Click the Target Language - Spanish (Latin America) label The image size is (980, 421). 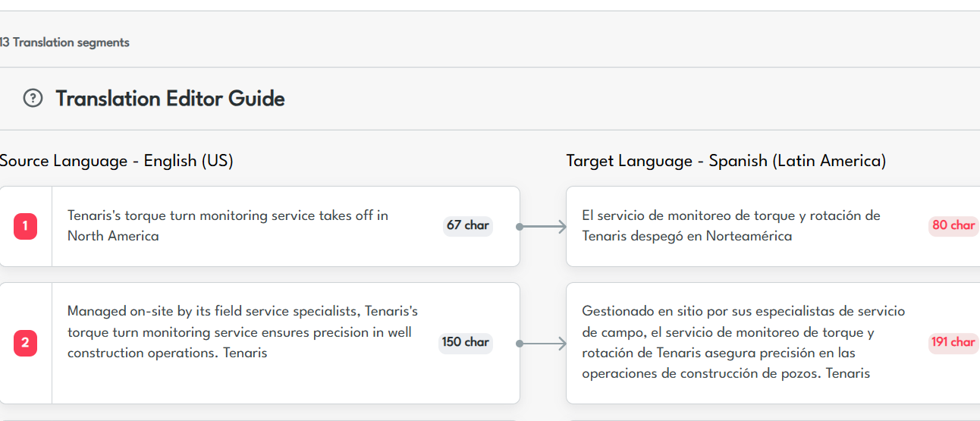pyautogui.click(x=726, y=161)
